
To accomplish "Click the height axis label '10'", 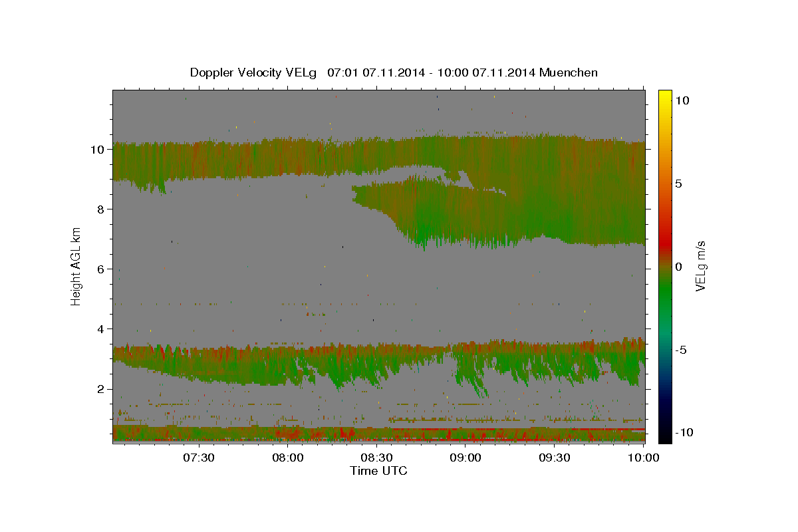I will coord(97,149).
